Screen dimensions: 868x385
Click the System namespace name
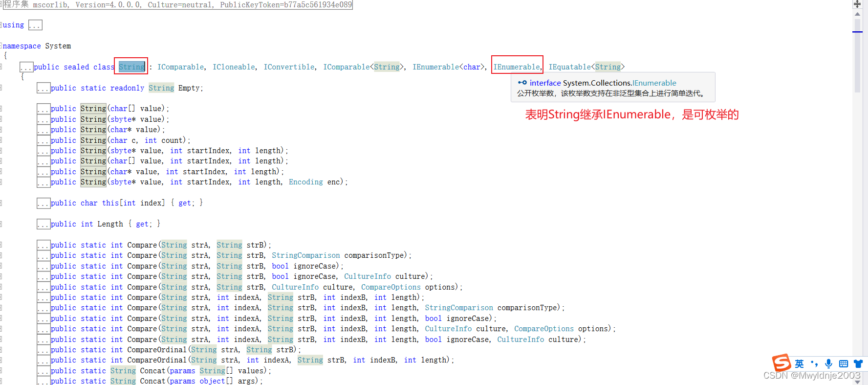[x=58, y=46]
